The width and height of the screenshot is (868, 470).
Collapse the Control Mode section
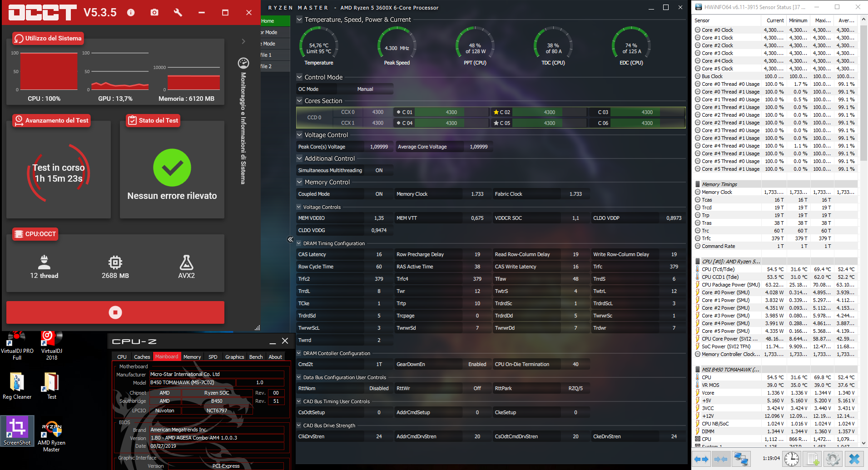pos(299,77)
